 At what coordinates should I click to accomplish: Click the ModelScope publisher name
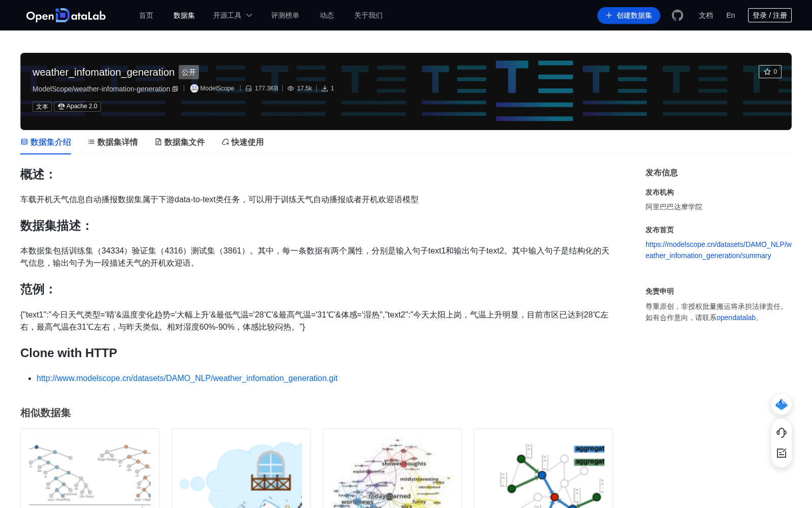(x=217, y=88)
